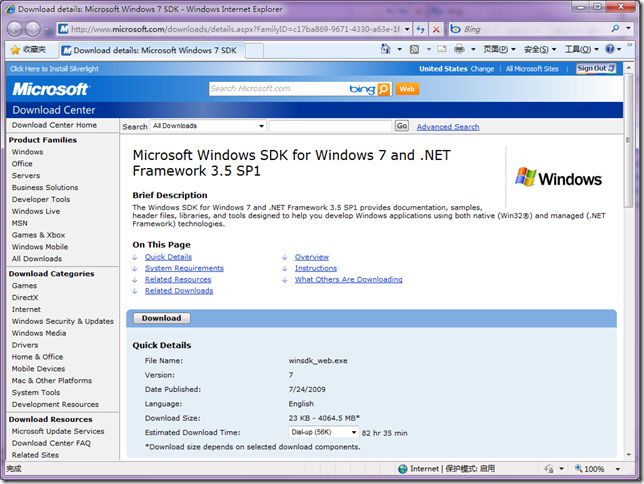Viewport: 644px width, 484px height.
Task: Click the Read Mail icon
Action: coord(442,49)
